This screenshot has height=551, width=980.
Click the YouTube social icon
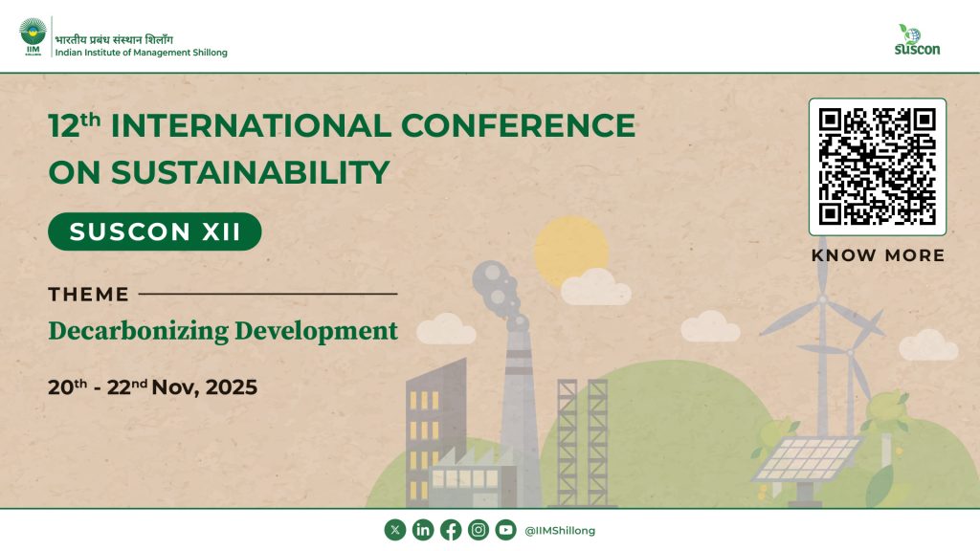[506, 530]
